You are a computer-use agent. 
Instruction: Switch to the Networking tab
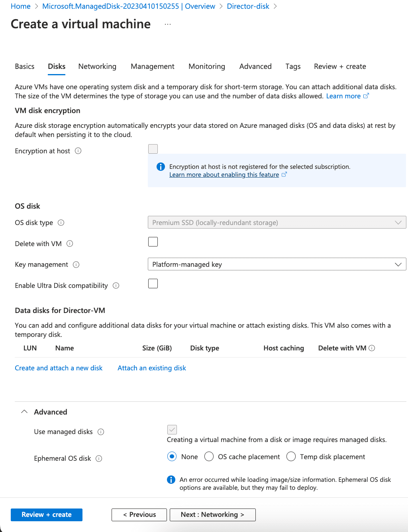coord(97,66)
